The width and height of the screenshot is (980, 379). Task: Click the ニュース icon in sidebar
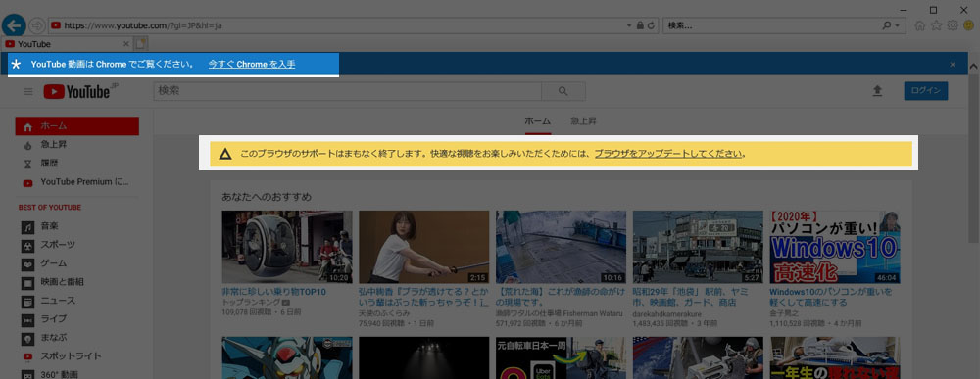click(x=27, y=301)
